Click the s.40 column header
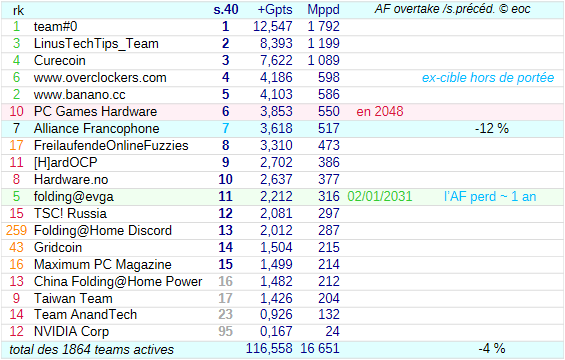 click(226, 10)
